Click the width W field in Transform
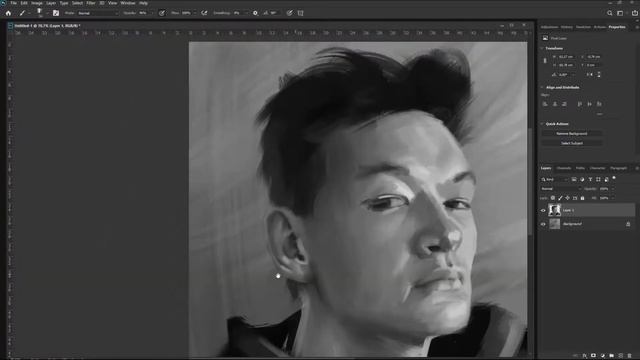Image resolution: width=640 pixels, height=360 pixels. (x=567, y=57)
